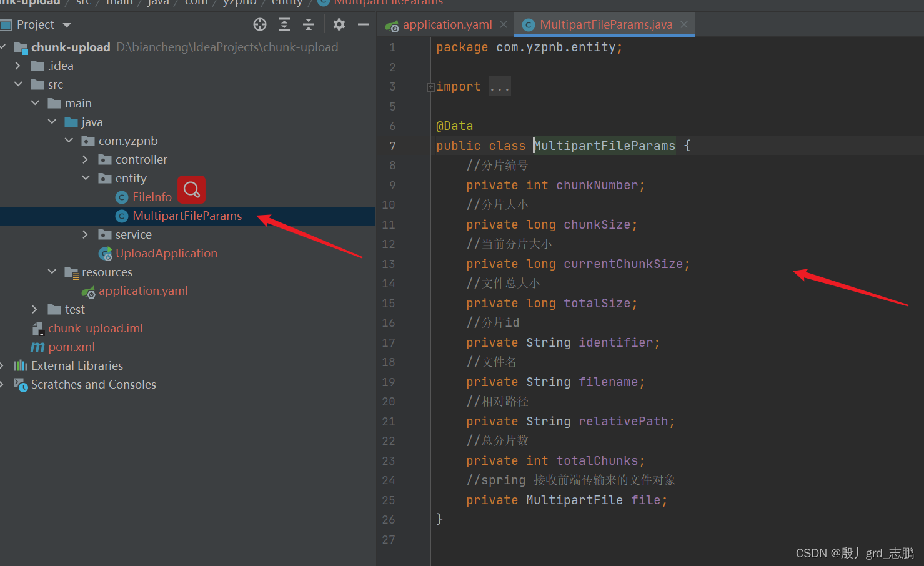Select External Libraries node

coord(77,365)
